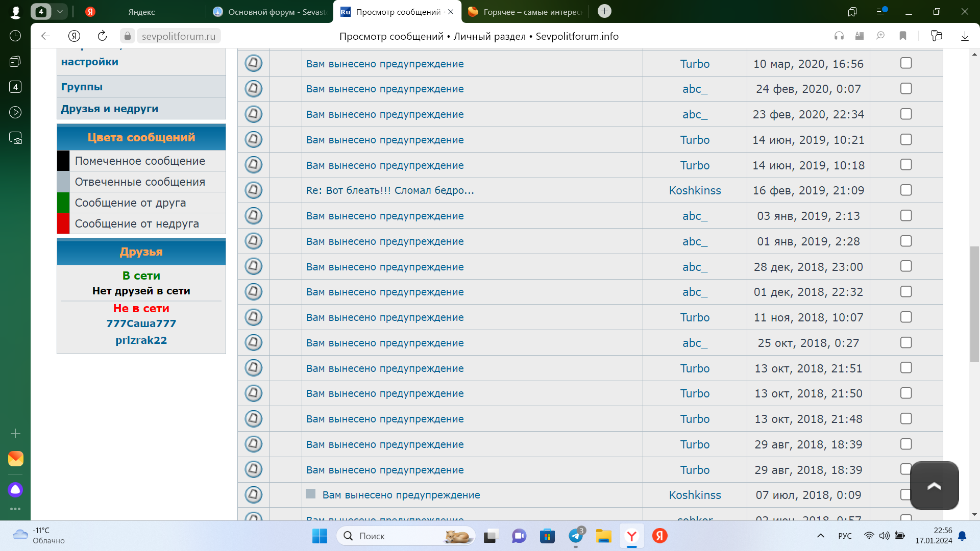Open the browser downloads icon

[x=965, y=36]
